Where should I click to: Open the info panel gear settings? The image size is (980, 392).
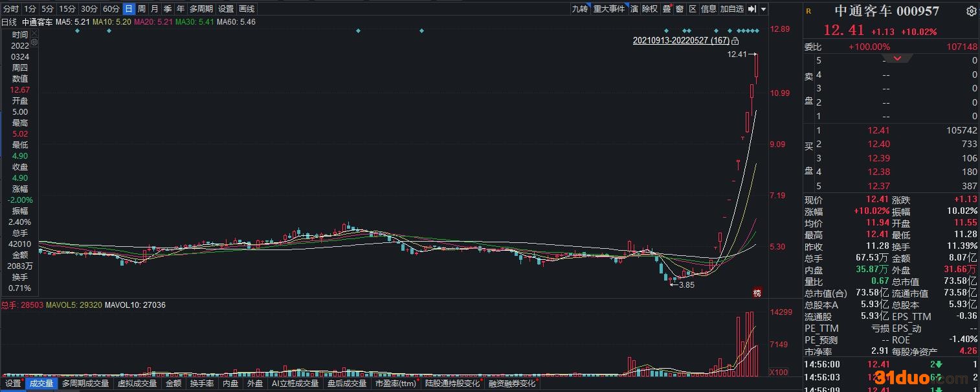coord(34,42)
